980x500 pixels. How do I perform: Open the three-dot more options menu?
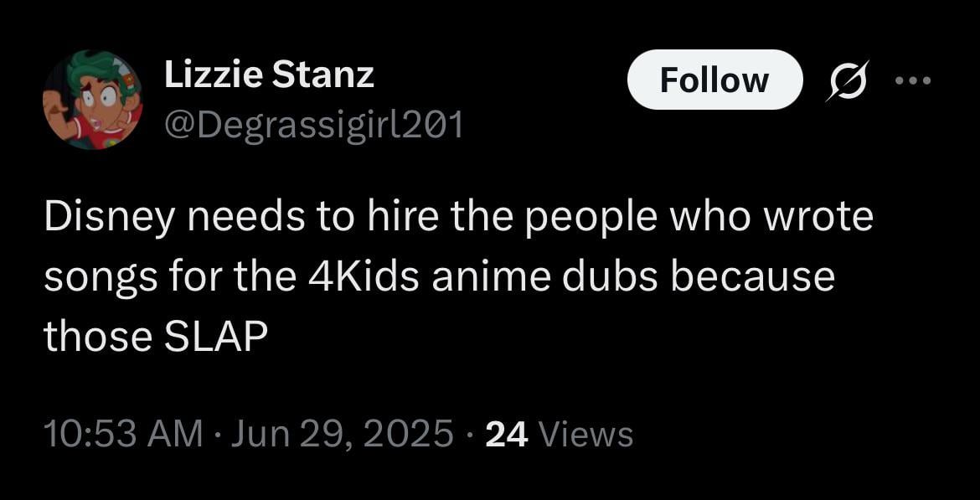point(913,80)
